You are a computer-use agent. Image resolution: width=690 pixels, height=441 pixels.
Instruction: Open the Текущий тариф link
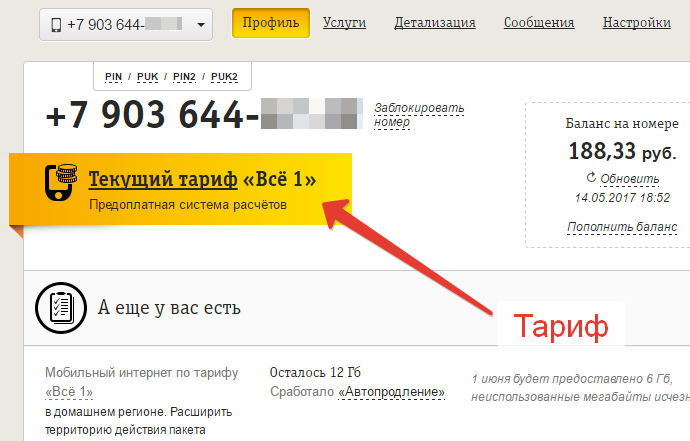tap(163, 180)
